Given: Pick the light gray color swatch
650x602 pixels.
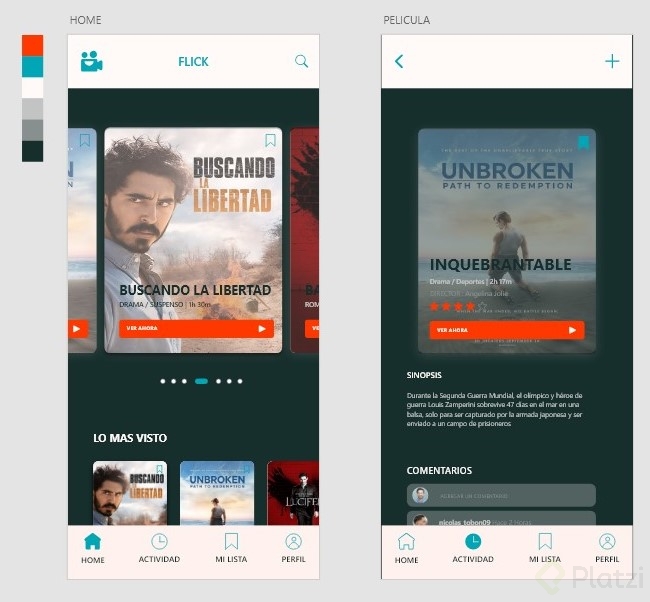Looking at the screenshot, I should coord(32,109).
